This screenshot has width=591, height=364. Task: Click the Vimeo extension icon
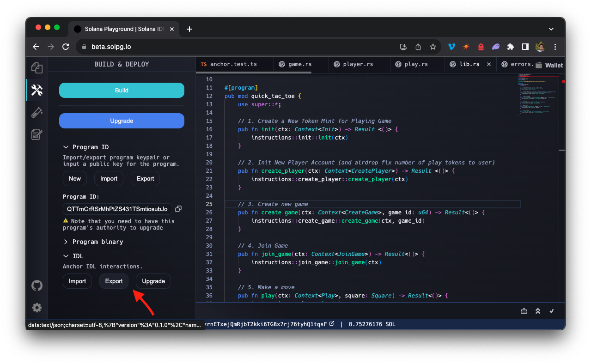(451, 47)
